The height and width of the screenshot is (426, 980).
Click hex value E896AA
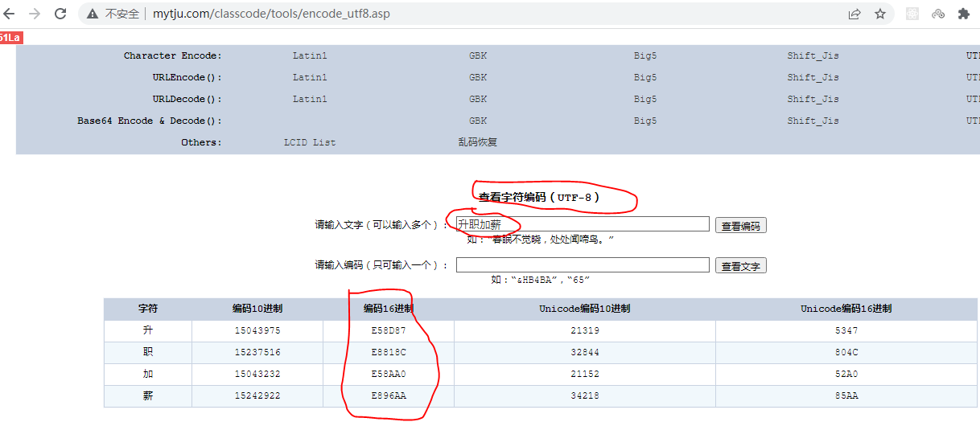(x=389, y=395)
